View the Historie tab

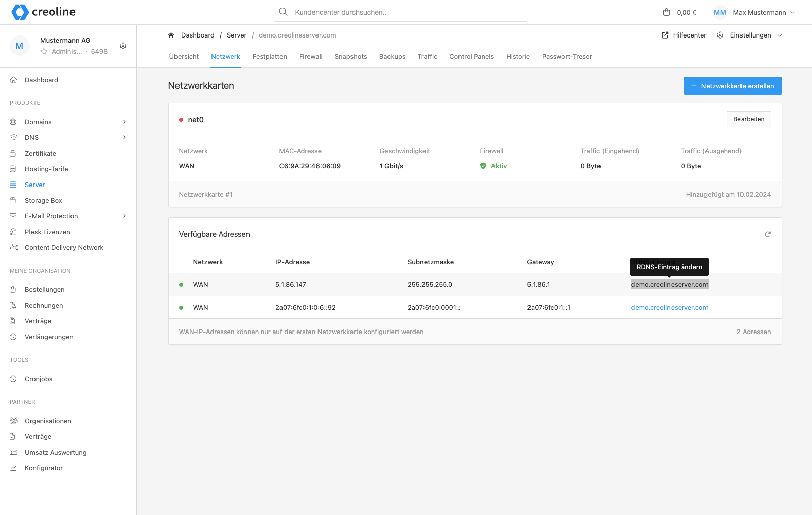518,57
